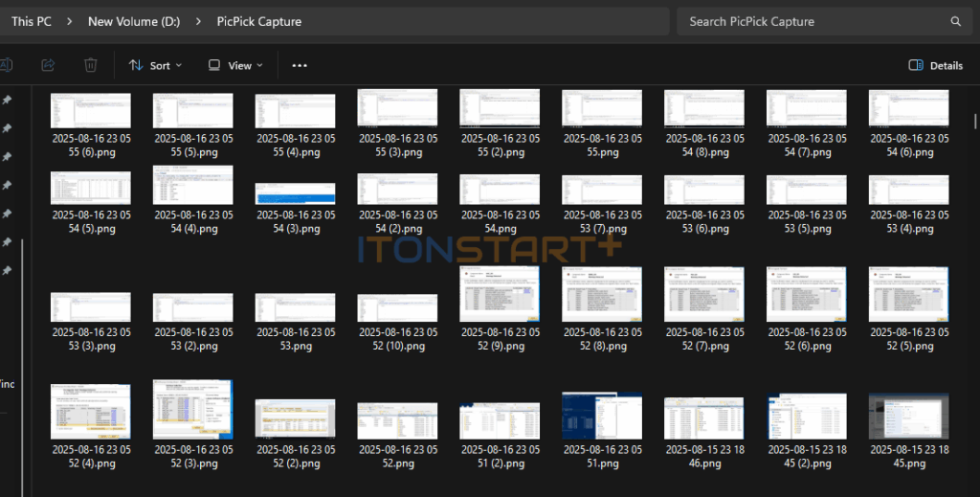The height and width of the screenshot is (497, 980).
Task: Click the search magnifier icon
Action: point(955,21)
